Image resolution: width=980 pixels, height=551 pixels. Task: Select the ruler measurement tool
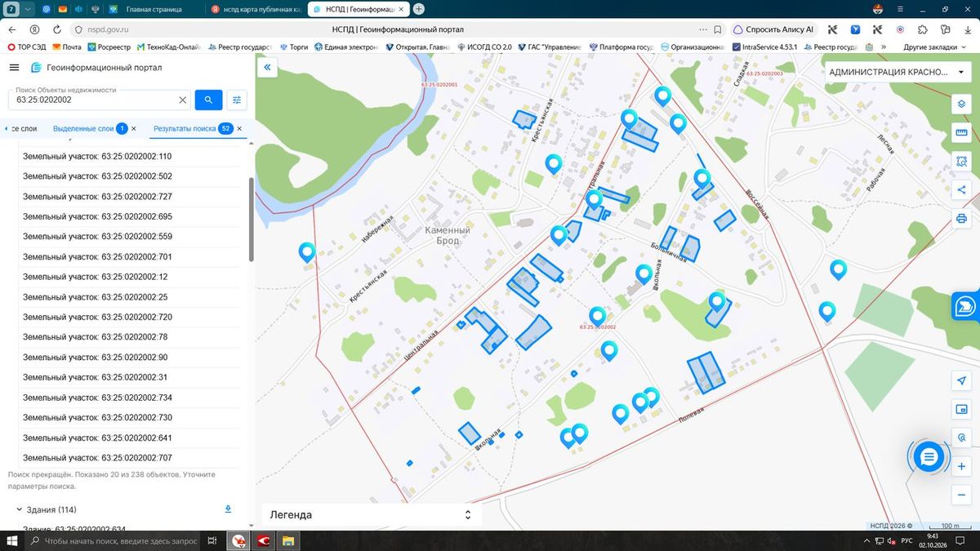(961, 133)
